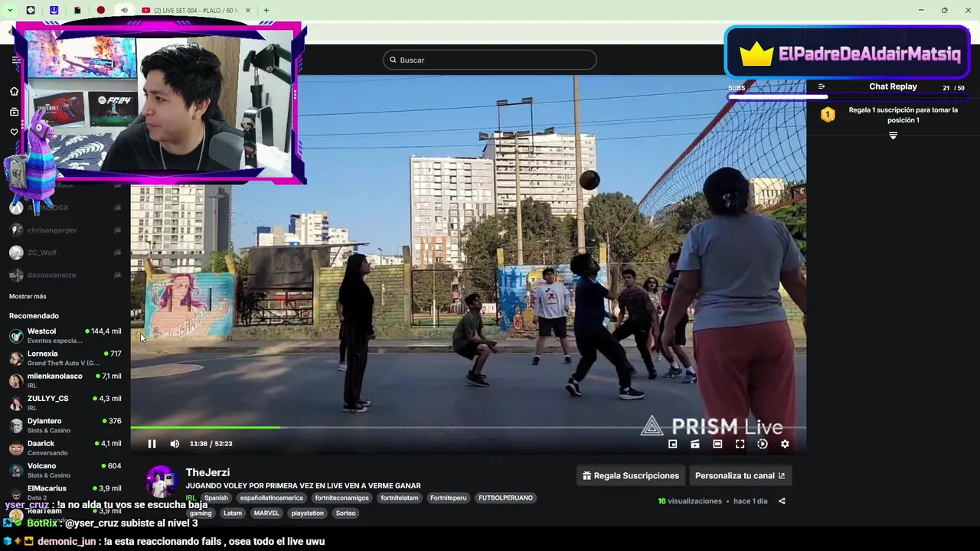The image size is (980, 551).
Task: Select the MARVEL tag
Action: point(266,513)
